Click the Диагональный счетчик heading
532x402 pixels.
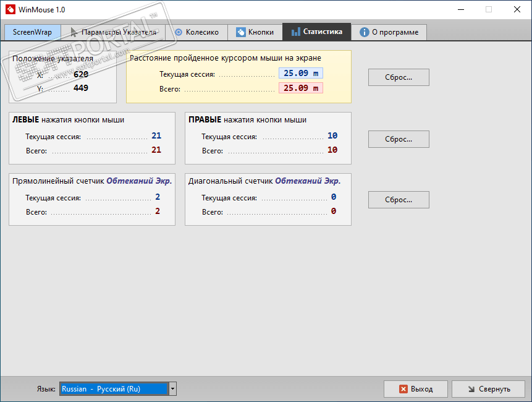click(264, 181)
